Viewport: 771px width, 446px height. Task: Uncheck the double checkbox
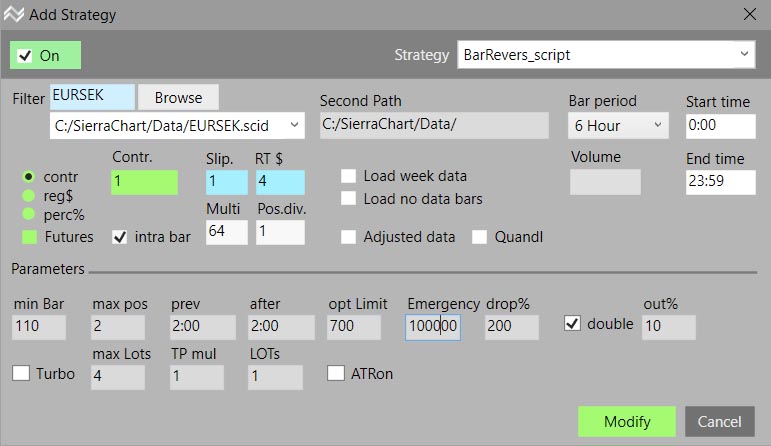572,324
